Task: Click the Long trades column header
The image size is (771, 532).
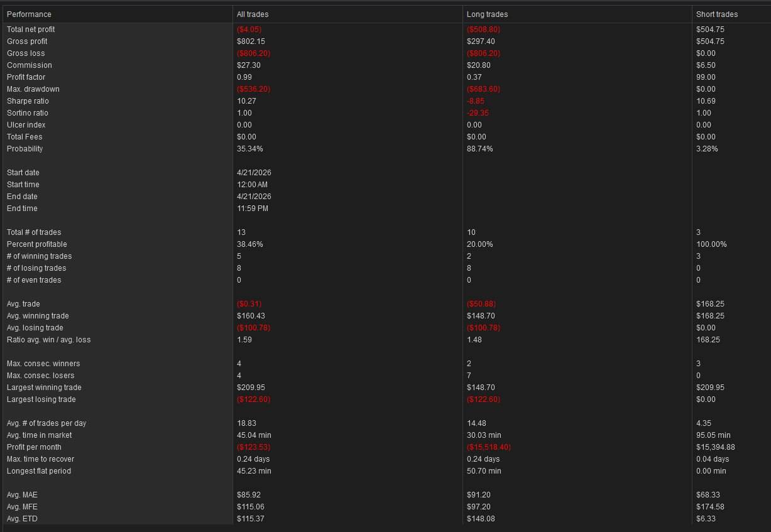Action: click(487, 14)
